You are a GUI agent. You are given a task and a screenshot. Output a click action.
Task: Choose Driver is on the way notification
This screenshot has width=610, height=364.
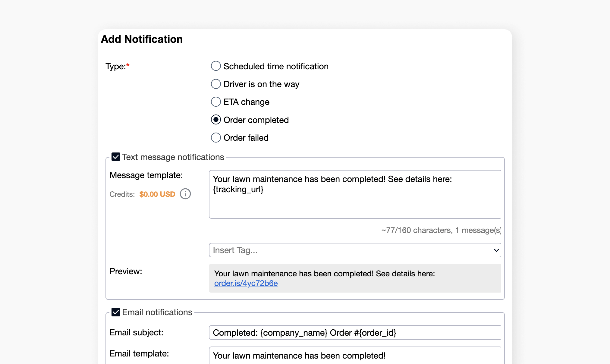216,84
